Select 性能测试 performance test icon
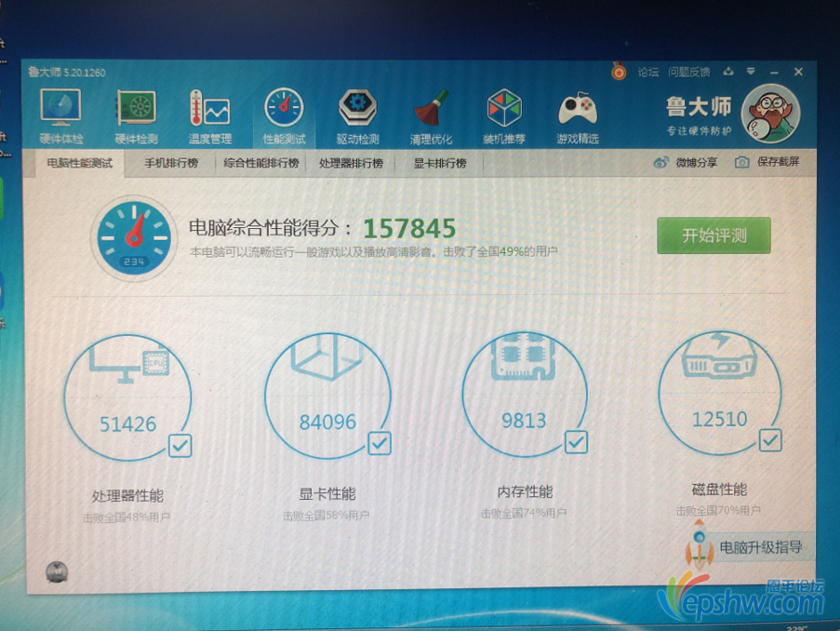This screenshot has width=840, height=631. 284,116
